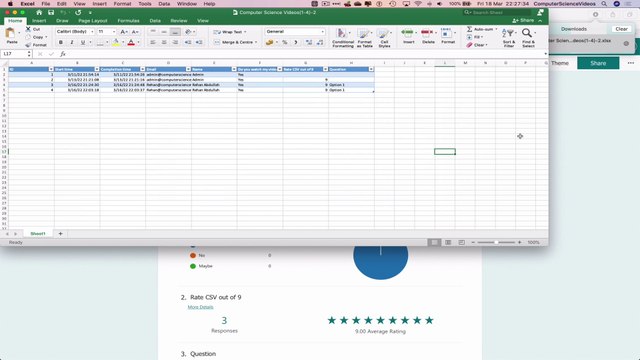Open the Home icon in title bar

[x=39, y=12]
